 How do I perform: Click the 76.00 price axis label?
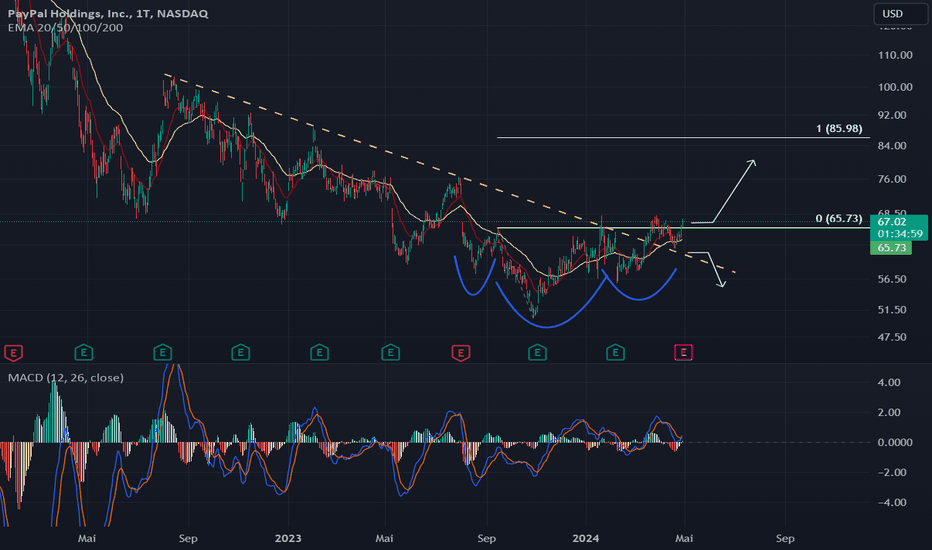click(892, 179)
